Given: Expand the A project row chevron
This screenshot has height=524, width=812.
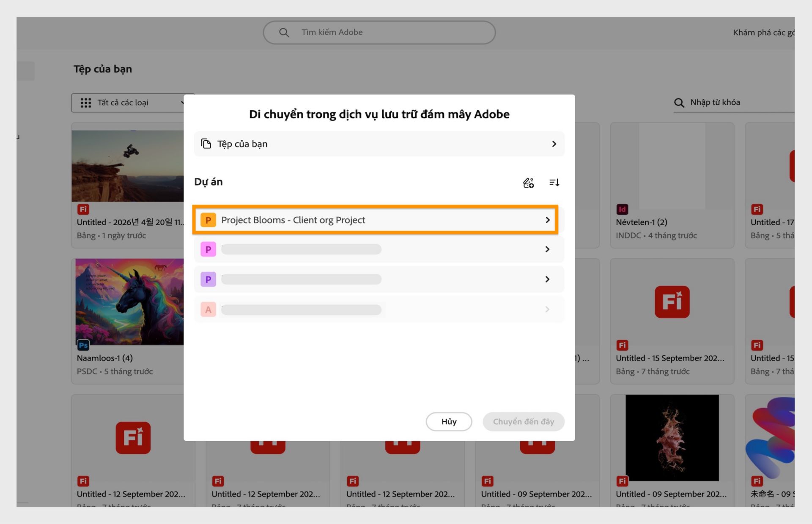Looking at the screenshot, I should click(547, 310).
